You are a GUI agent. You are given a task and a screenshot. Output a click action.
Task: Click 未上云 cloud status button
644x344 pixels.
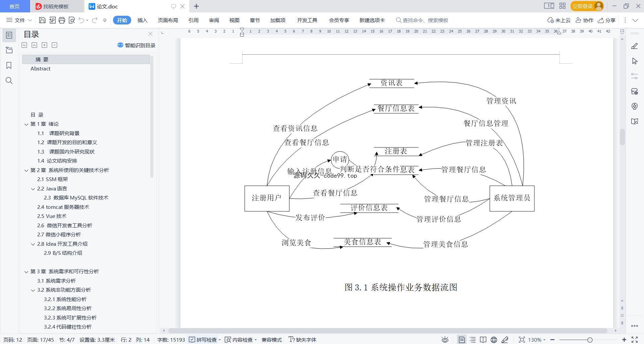pos(559,20)
